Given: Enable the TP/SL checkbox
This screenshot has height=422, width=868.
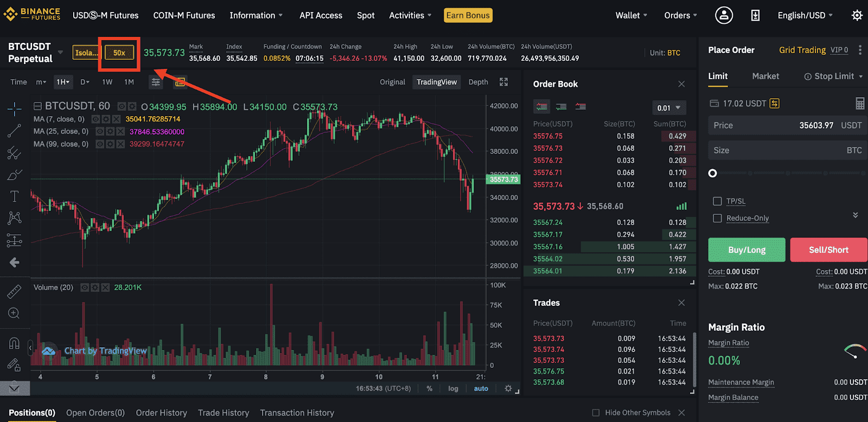Looking at the screenshot, I should point(717,201).
